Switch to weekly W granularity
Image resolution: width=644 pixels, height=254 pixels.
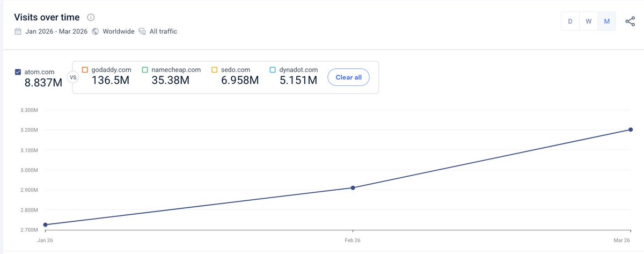click(589, 21)
